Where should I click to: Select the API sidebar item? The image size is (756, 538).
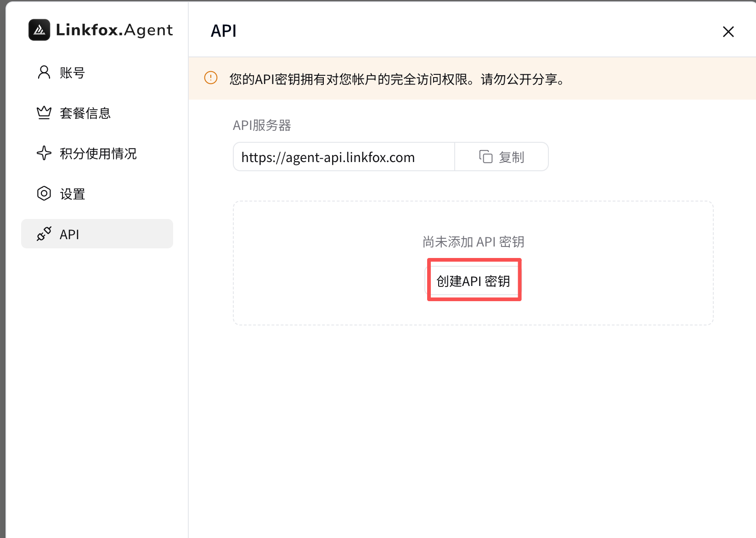(97, 234)
